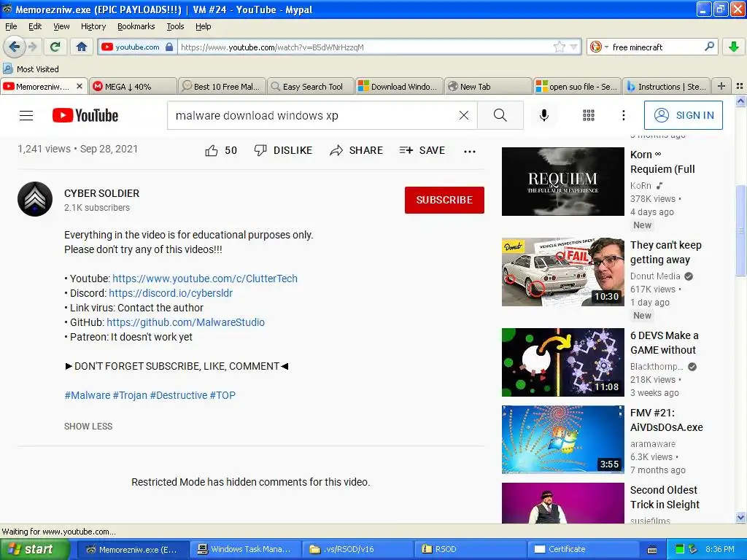
Task: Run the YouTube search with magnifier button
Action: 500,115
